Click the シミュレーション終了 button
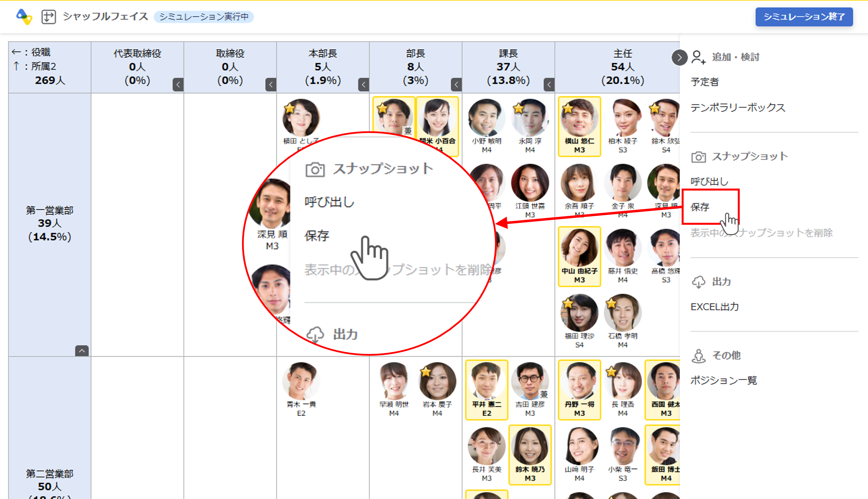868x499 pixels. pyautogui.click(x=804, y=16)
